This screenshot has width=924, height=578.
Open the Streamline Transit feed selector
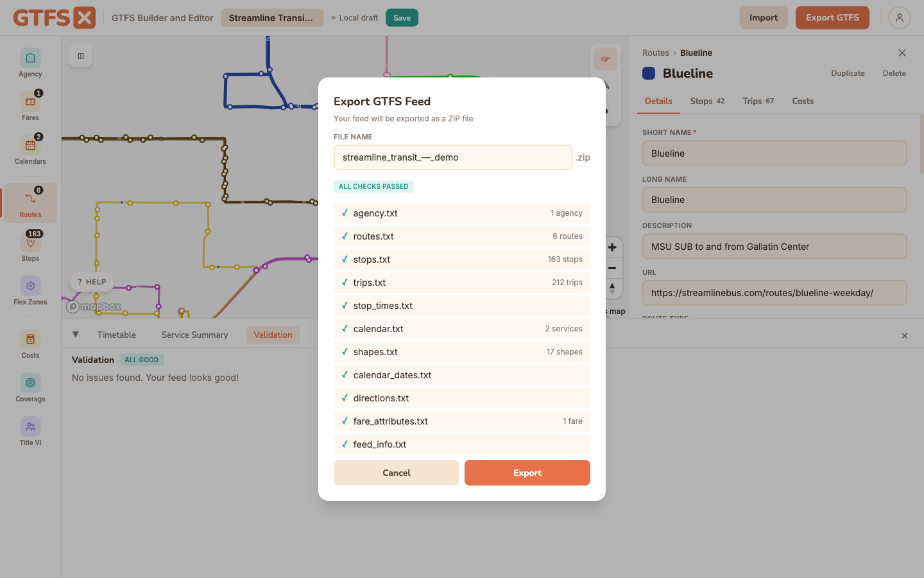coord(272,18)
